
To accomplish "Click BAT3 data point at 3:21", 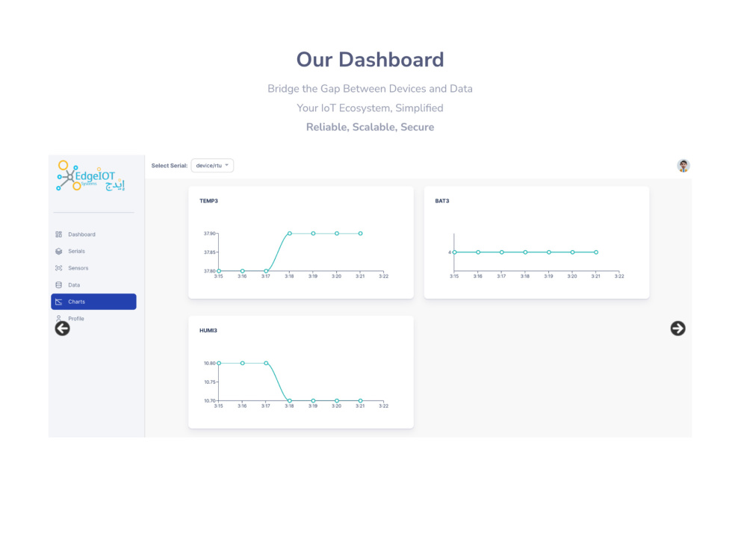I will tap(596, 252).
